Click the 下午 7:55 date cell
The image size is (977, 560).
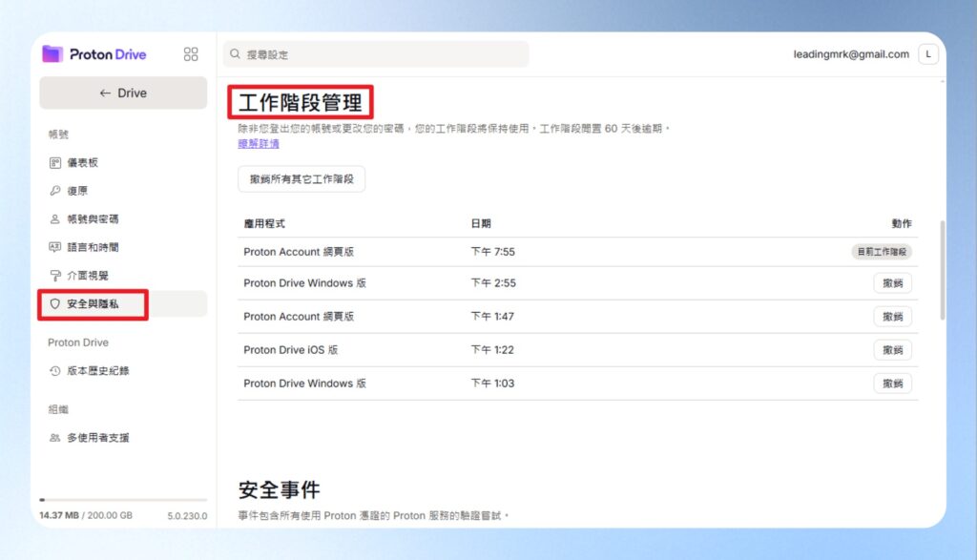click(492, 252)
